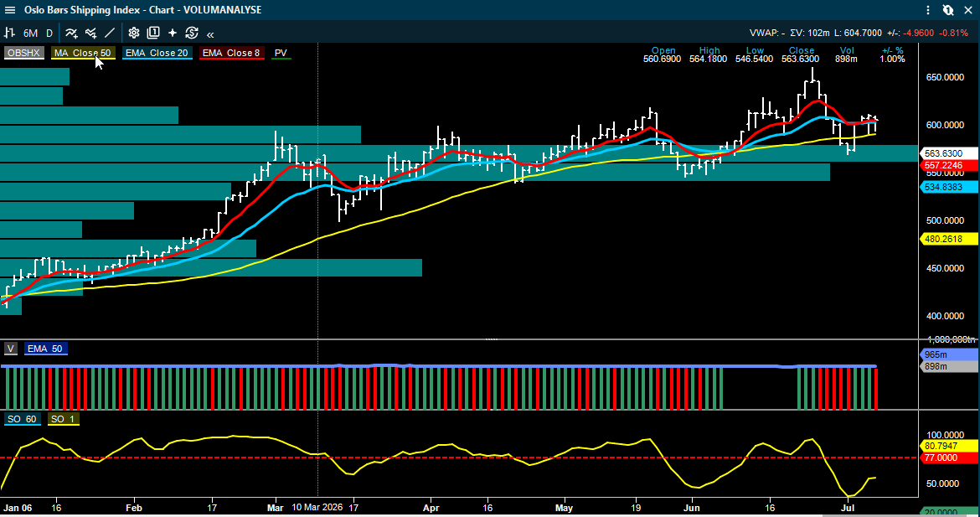Click the yellow 480.2618 MA axis tag

click(x=950, y=238)
